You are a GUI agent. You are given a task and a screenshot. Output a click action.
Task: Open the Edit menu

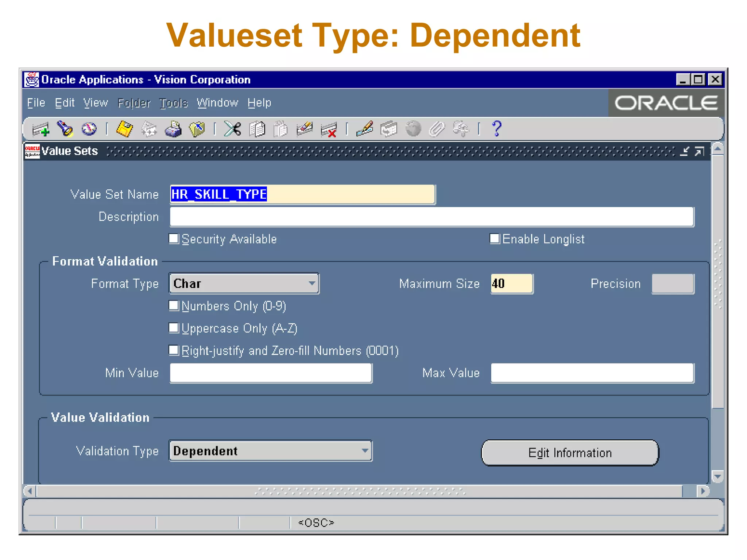point(65,103)
